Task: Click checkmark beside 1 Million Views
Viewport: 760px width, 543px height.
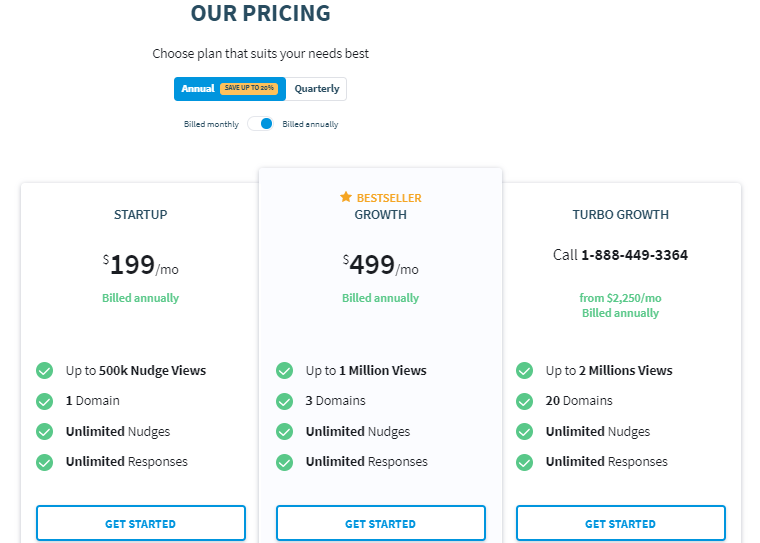Action: point(285,371)
